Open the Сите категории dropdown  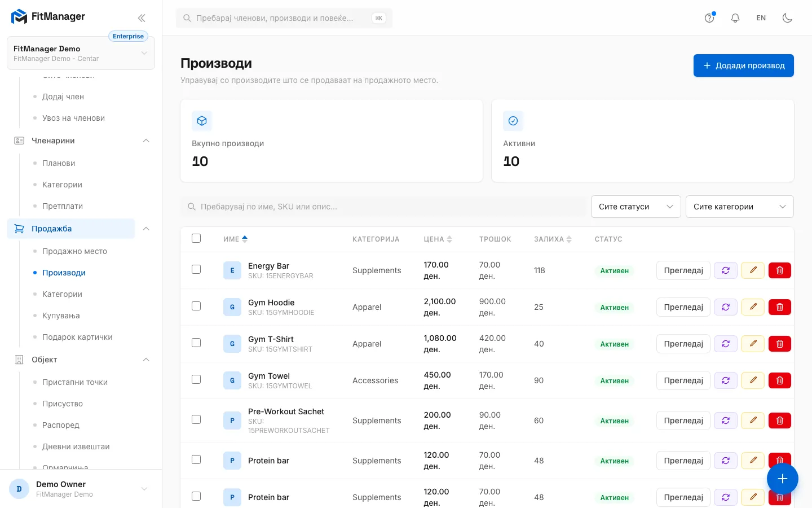[739, 207]
